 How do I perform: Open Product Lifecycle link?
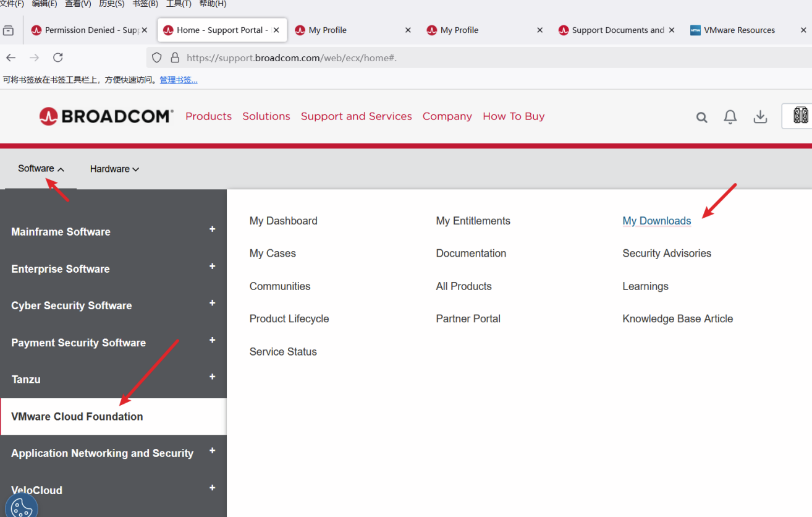[x=289, y=319]
